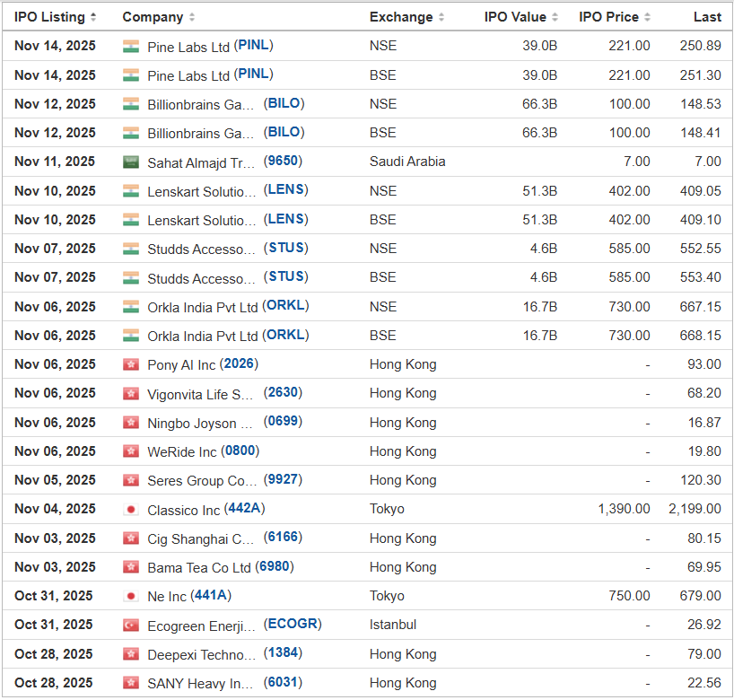Click Hong Kong flag beside WeRide Inc

click(x=131, y=451)
